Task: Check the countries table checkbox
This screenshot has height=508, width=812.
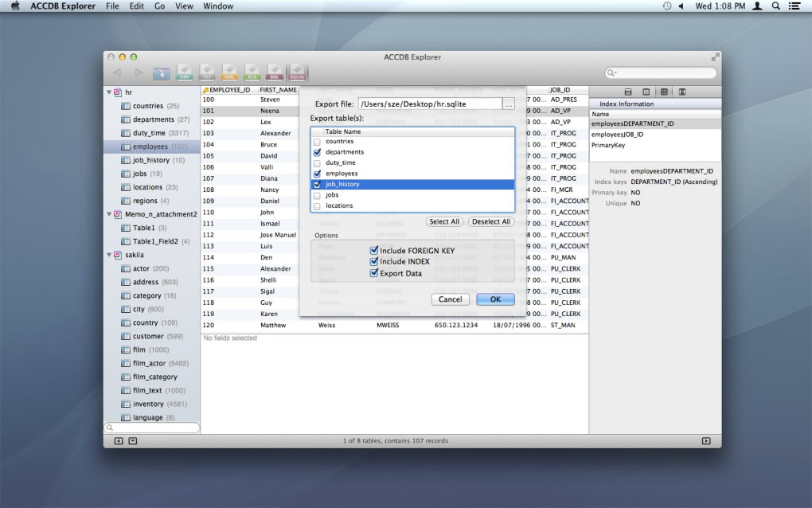Action: [x=318, y=142]
